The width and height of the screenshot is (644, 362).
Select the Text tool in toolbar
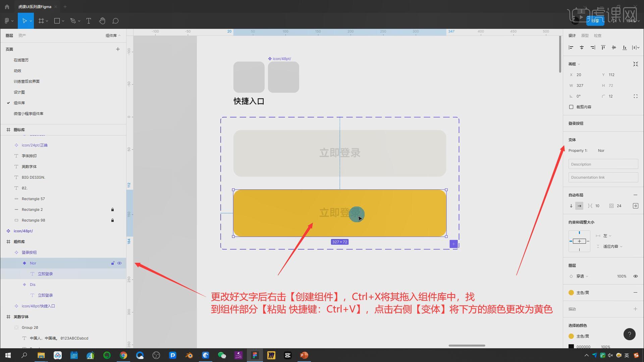89,21
